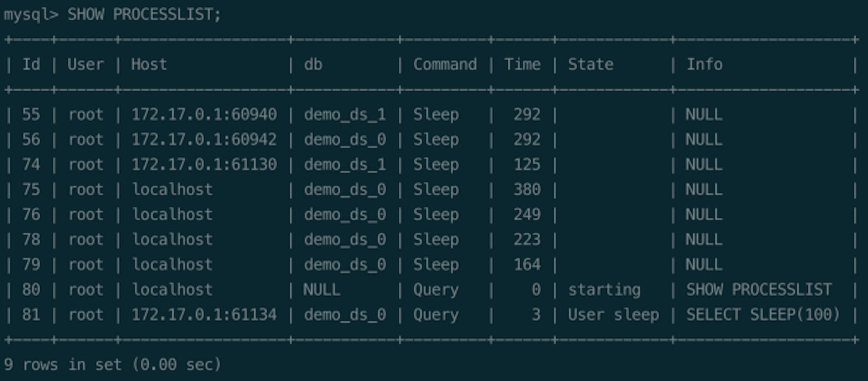Click host address 172.17.0.1:61130

click(x=204, y=164)
